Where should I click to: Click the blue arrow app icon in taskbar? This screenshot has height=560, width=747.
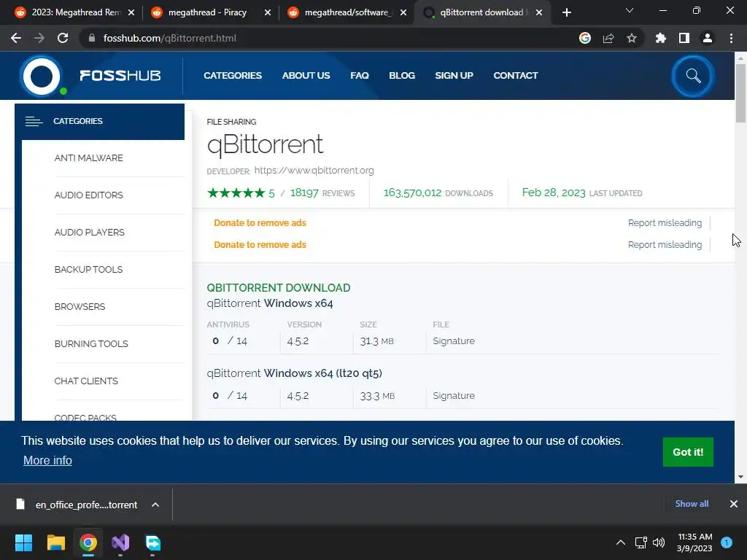(x=153, y=542)
